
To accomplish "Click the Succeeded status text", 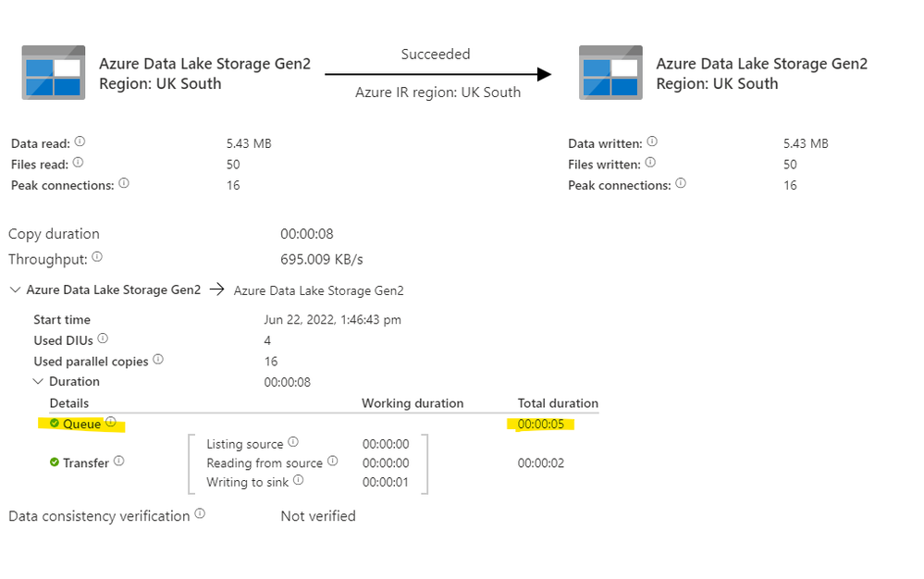I will tap(436, 55).
